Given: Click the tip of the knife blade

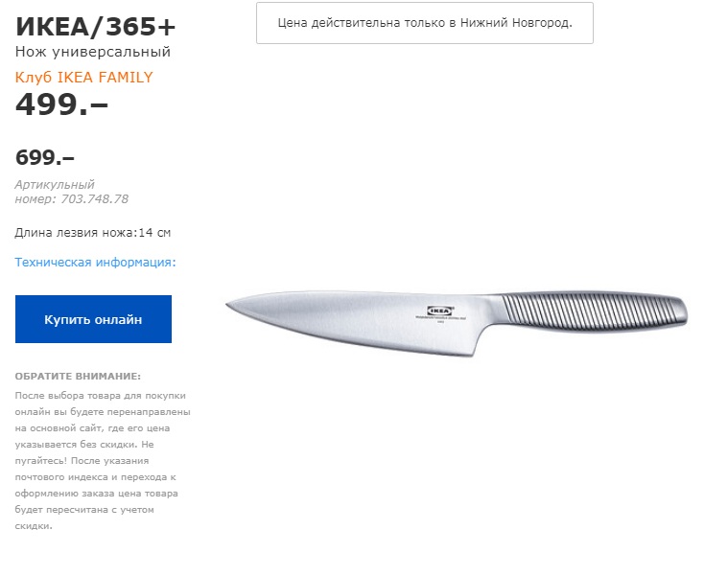Looking at the screenshot, I should pos(232,305).
